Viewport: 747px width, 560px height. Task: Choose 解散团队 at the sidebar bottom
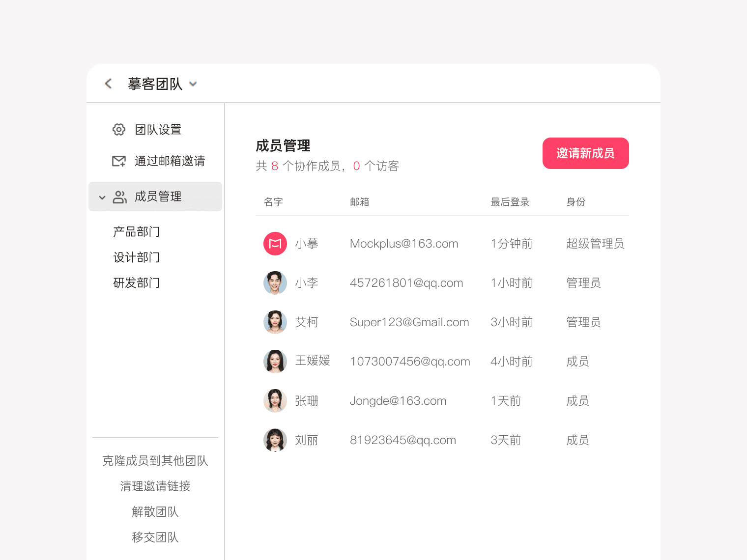[155, 512]
